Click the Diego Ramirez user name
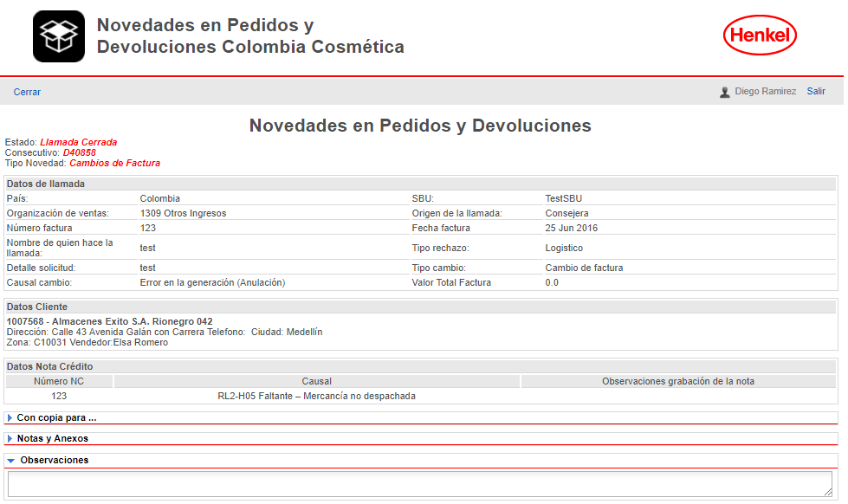The image size is (848, 504). [765, 91]
